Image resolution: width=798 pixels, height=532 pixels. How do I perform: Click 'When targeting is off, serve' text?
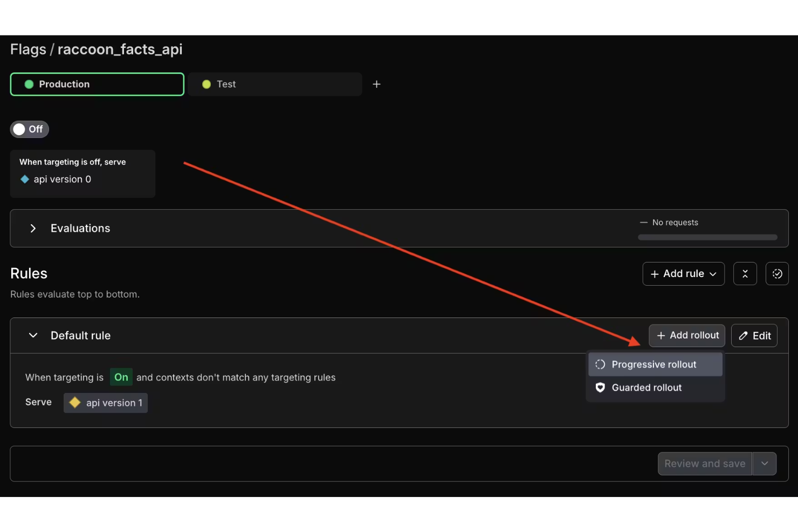click(73, 162)
